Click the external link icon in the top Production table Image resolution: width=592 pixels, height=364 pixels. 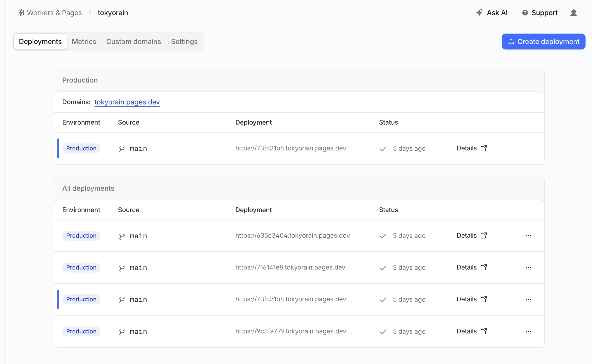pyautogui.click(x=484, y=148)
